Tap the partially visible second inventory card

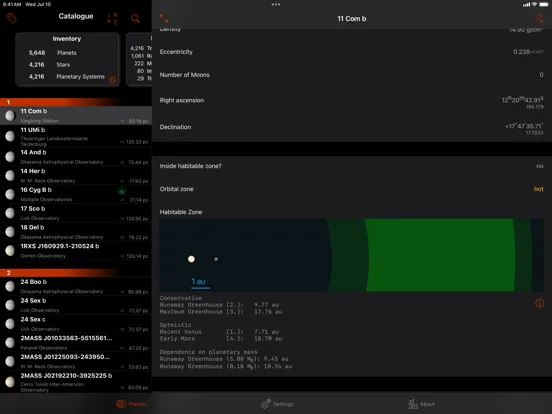tap(139, 59)
